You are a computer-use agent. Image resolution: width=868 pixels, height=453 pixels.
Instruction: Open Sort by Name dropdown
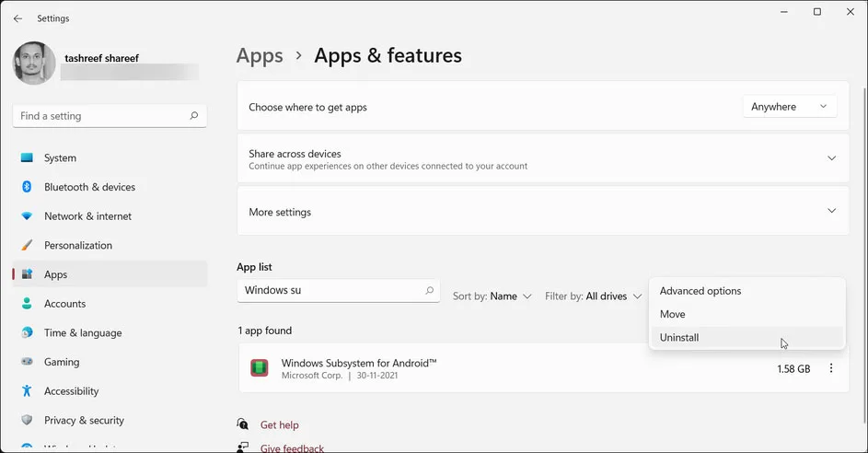click(x=492, y=296)
